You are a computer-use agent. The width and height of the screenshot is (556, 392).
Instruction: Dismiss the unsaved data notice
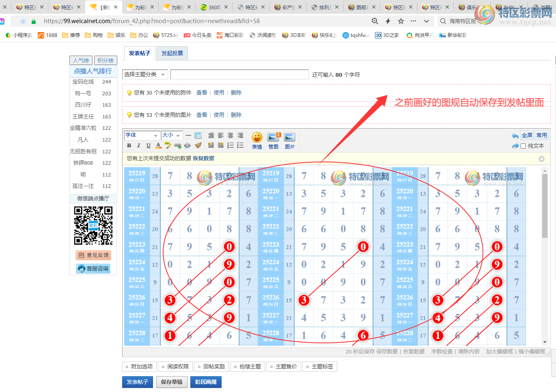[541, 159]
